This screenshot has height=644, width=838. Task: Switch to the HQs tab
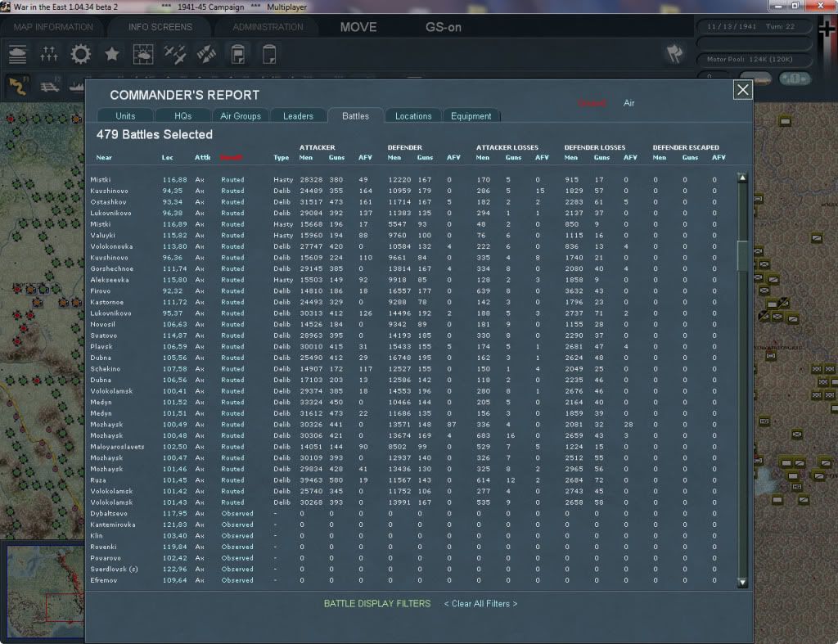182,116
